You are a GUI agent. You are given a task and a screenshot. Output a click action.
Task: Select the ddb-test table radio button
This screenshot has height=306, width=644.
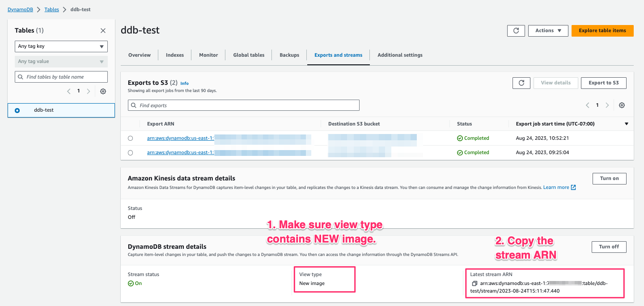(17, 110)
